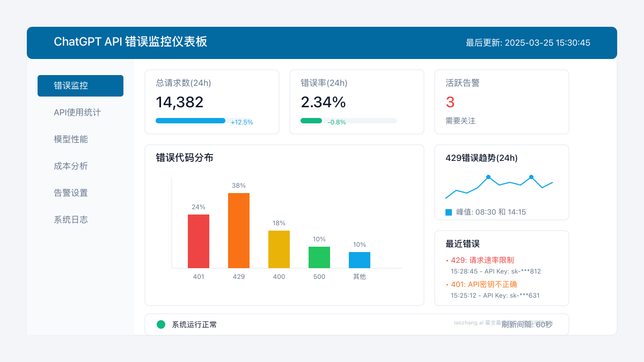The height and width of the screenshot is (362, 644).
Task: Click the 15:25:12 API Key sk-***631 line
Action: (x=495, y=295)
